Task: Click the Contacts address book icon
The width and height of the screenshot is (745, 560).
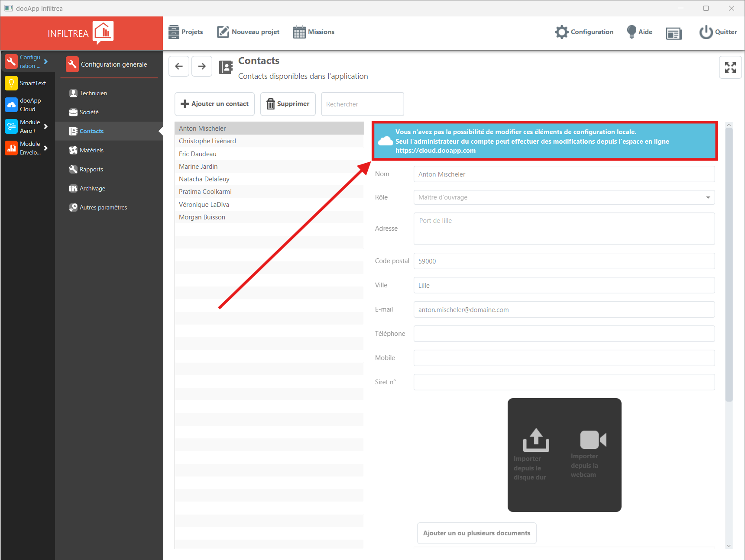Action: click(x=226, y=67)
